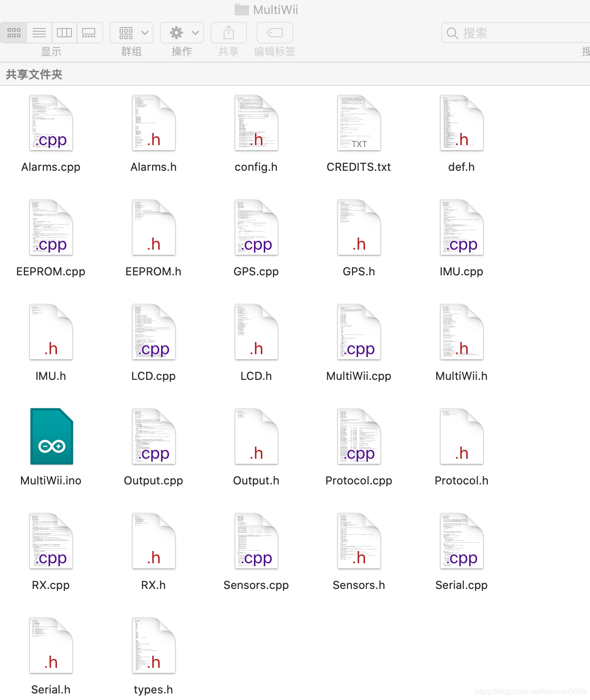Select the Output.cpp file icon
This screenshot has width=590, height=700.
(154, 436)
